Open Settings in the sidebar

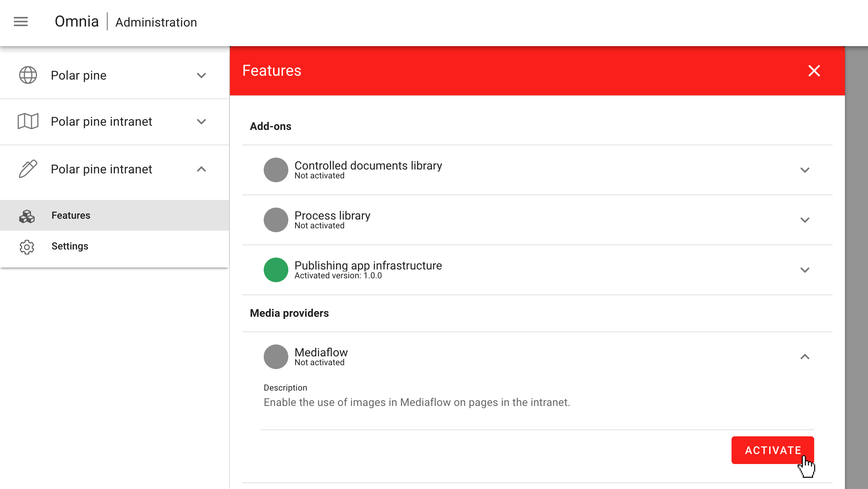tap(115, 246)
